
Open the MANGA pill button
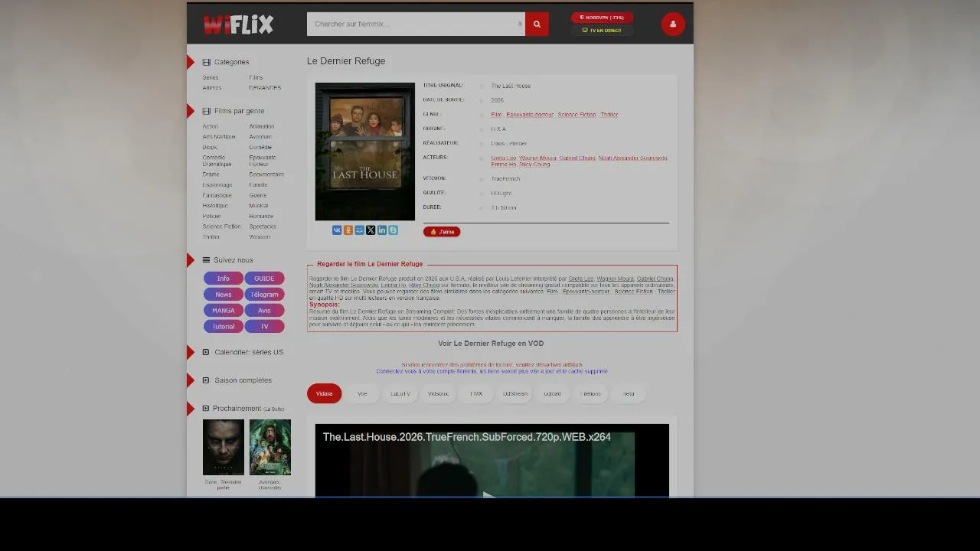[x=223, y=311]
